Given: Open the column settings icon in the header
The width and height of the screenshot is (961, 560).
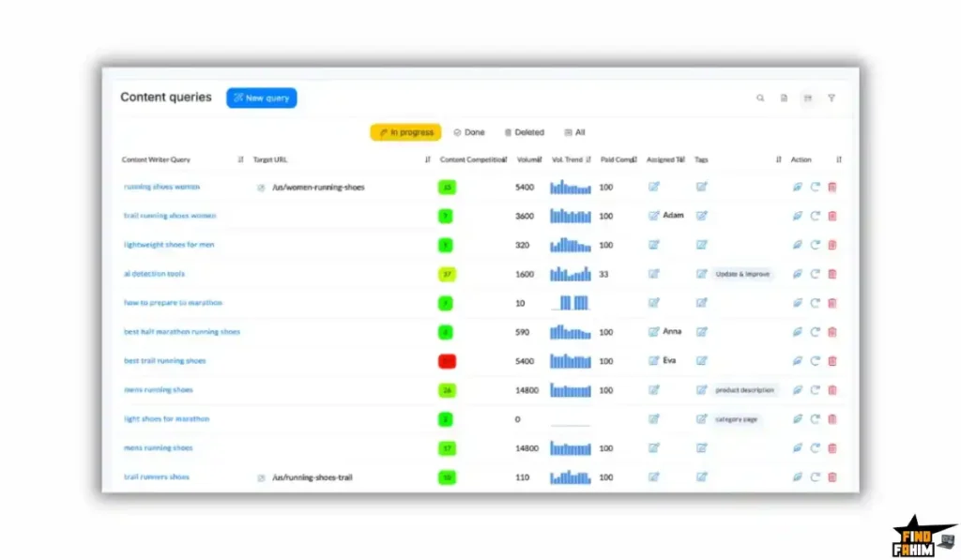Looking at the screenshot, I should click(x=808, y=98).
